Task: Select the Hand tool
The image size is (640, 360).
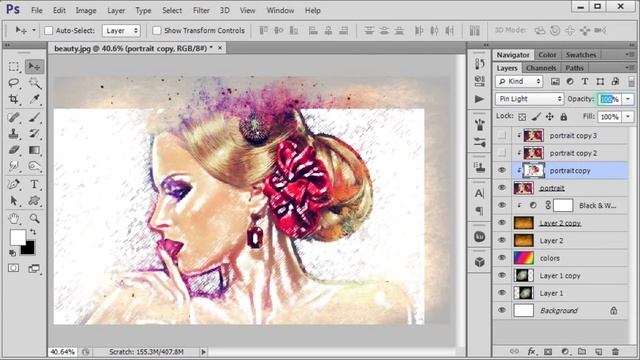Action: pos(13,218)
